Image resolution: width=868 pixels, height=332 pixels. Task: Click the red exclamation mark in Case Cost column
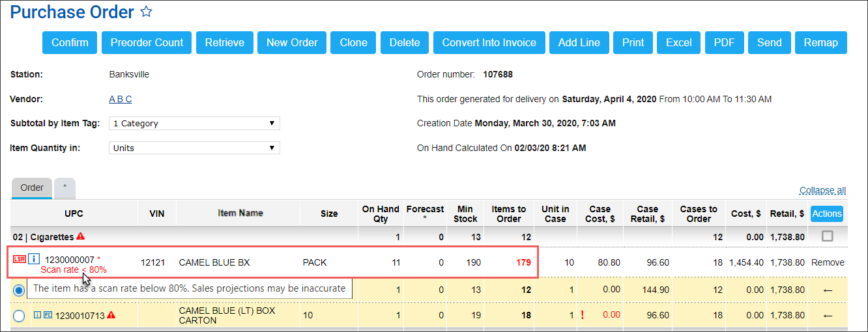tap(581, 316)
